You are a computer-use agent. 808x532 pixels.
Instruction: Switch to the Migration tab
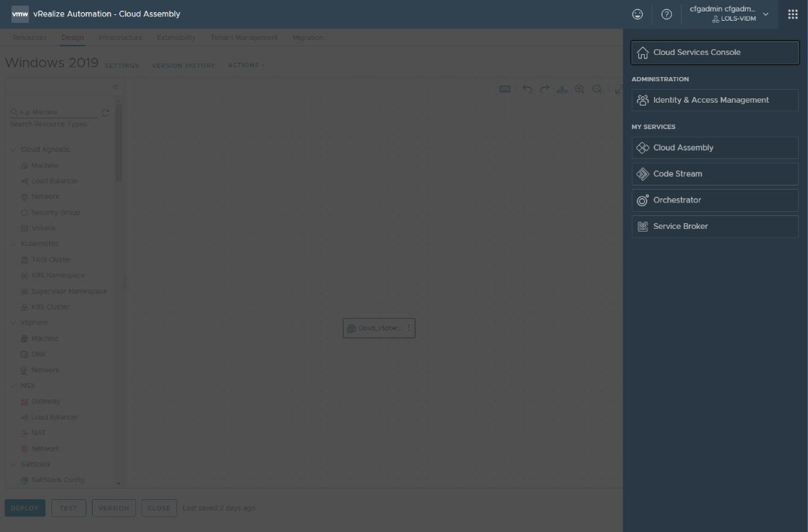[307, 38]
